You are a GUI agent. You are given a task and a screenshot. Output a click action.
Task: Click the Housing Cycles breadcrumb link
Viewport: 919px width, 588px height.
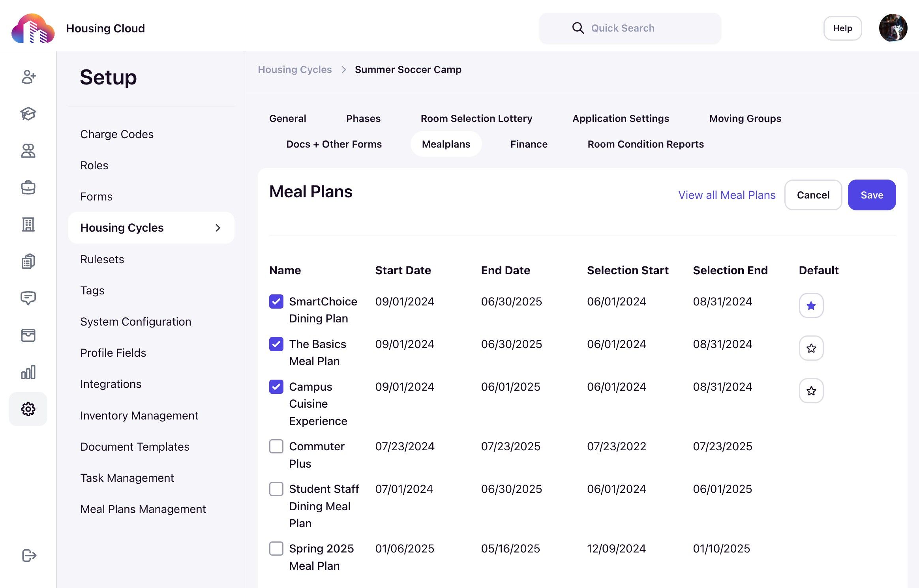(x=294, y=69)
